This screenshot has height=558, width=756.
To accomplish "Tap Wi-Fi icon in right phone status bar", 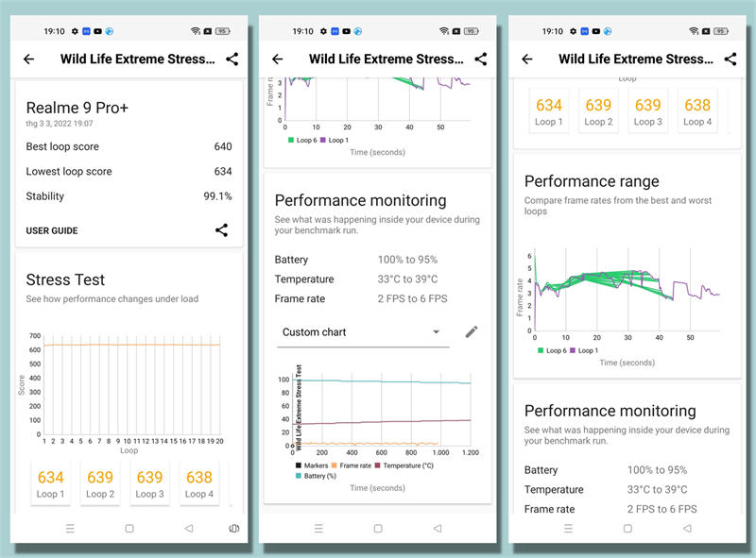I will point(694,31).
